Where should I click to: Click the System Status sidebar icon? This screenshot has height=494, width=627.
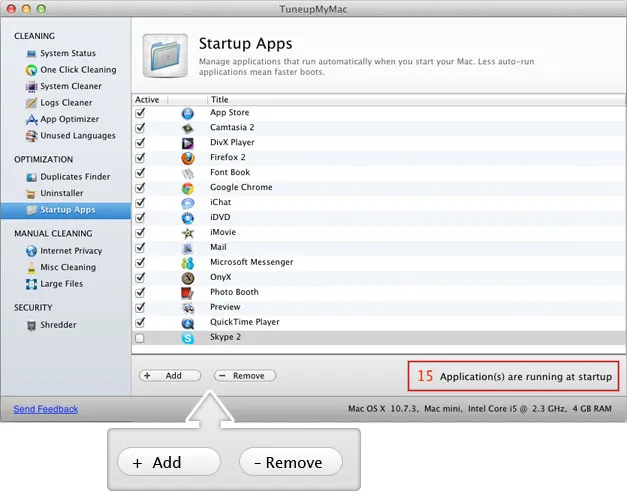pos(31,54)
